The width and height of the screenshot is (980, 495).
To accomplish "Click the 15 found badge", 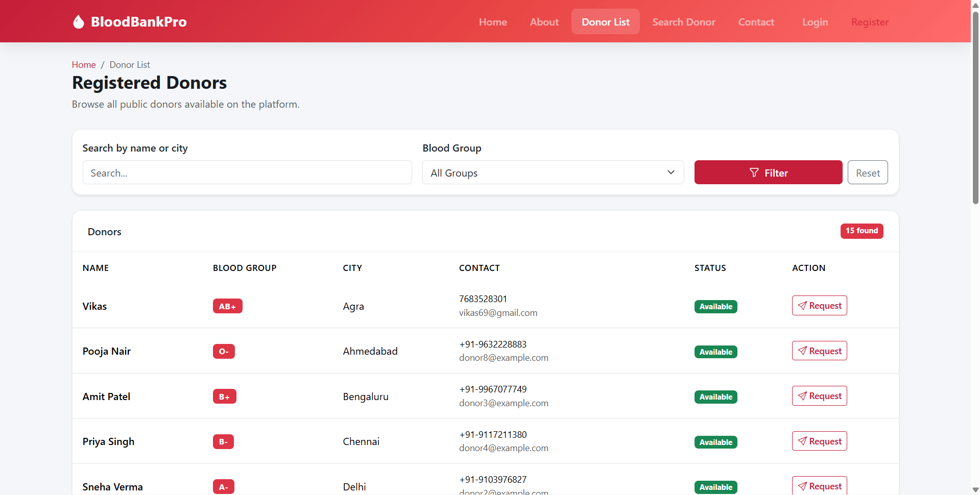I will (862, 231).
